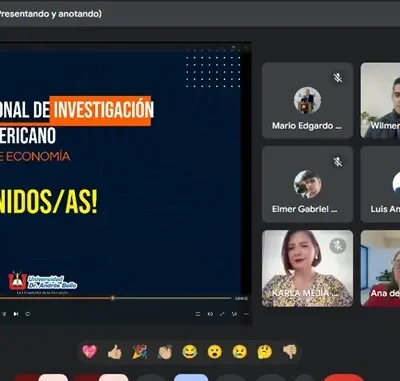Send the party popper reaction
This screenshot has width=400, height=381.
(140, 352)
